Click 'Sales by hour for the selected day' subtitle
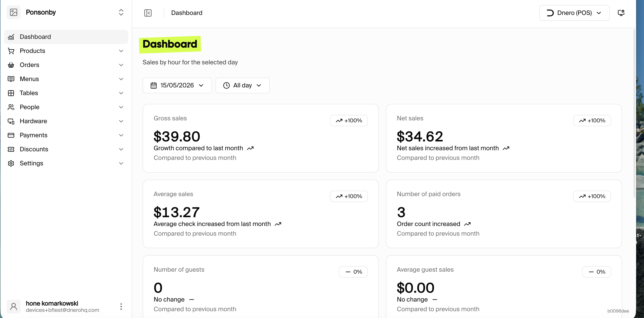644x318 pixels. click(x=190, y=62)
